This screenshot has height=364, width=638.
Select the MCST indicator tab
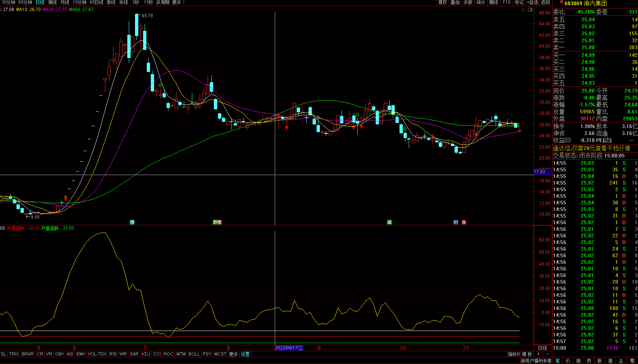(x=220, y=354)
